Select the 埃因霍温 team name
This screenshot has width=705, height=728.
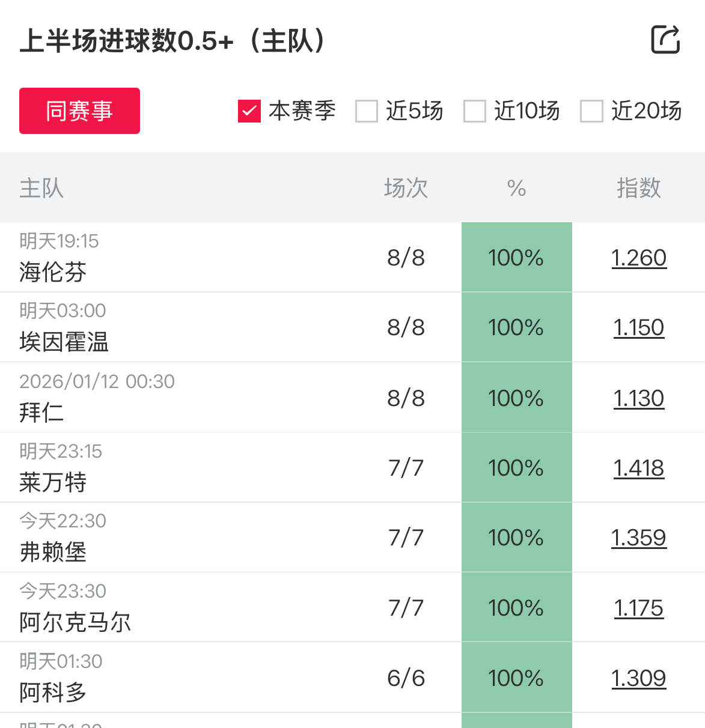tap(64, 342)
